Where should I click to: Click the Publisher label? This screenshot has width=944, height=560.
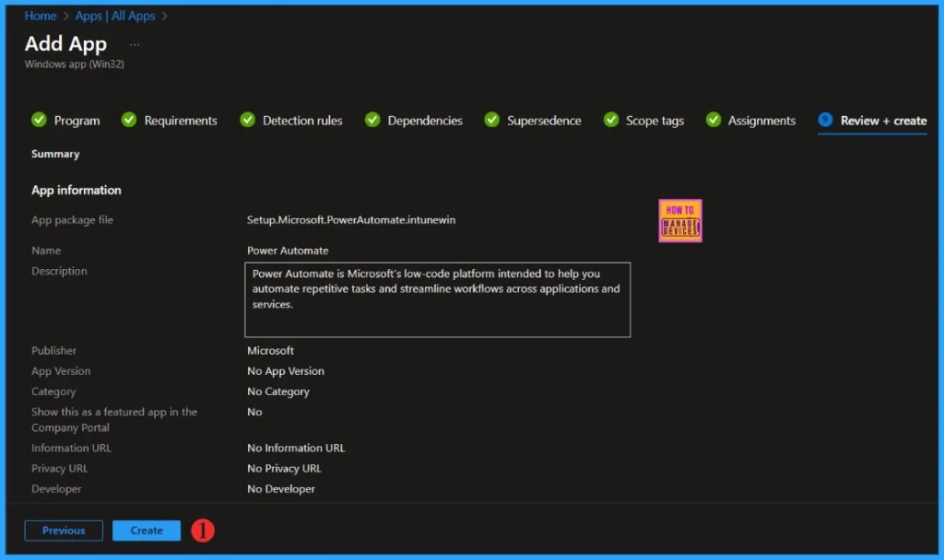pyautogui.click(x=53, y=350)
